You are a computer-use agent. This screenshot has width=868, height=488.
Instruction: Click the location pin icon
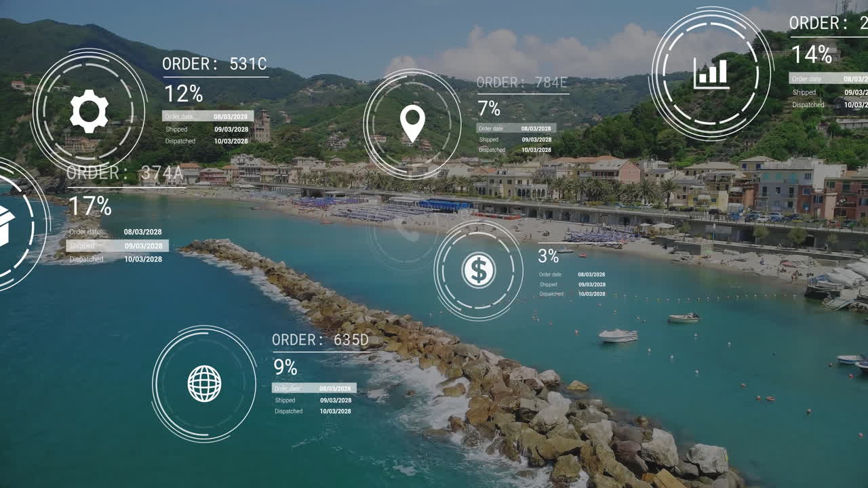point(412,123)
